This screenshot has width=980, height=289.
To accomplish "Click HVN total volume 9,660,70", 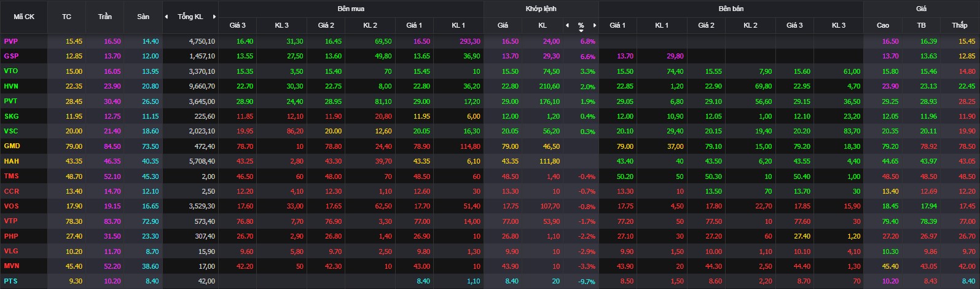I will point(203,86).
